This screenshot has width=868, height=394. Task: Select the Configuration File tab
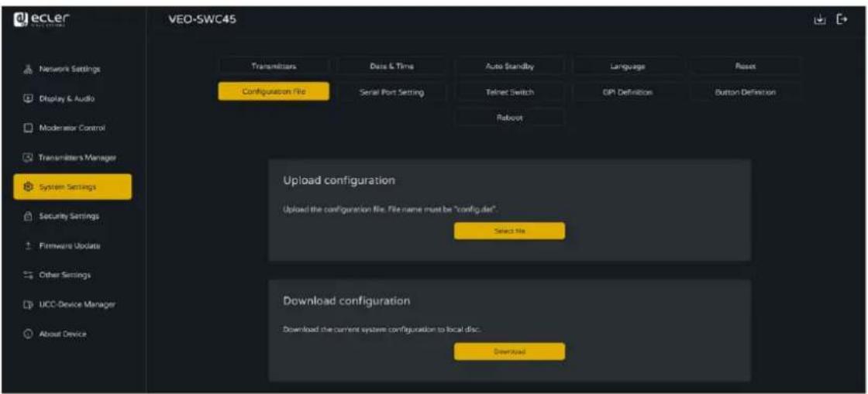click(274, 92)
